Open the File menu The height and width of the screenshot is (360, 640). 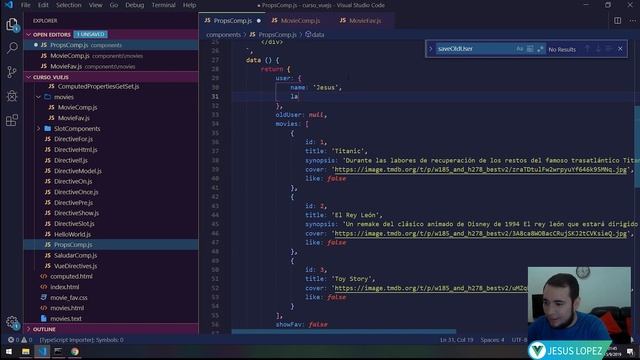[26, 5]
